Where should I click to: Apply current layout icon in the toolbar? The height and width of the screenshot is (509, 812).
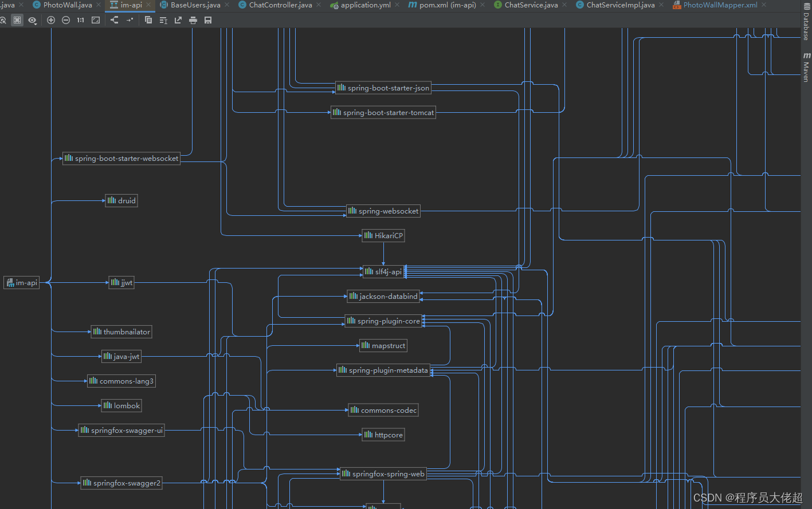point(163,20)
